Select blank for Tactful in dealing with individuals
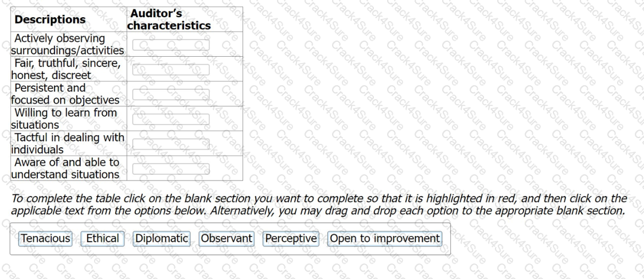 [x=171, y=144]
